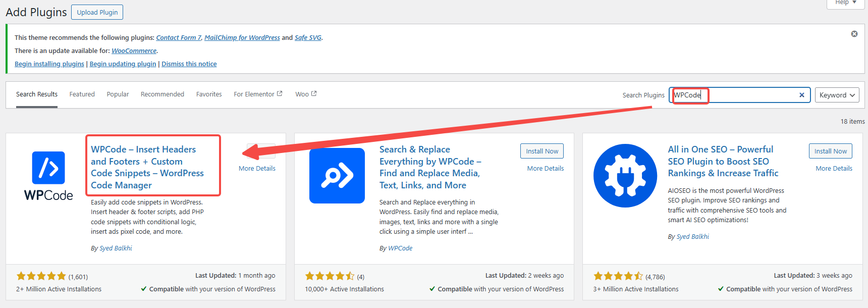Click the Begin installing plugins link
The height and width of the screenshot is (308, 868).
49,64
